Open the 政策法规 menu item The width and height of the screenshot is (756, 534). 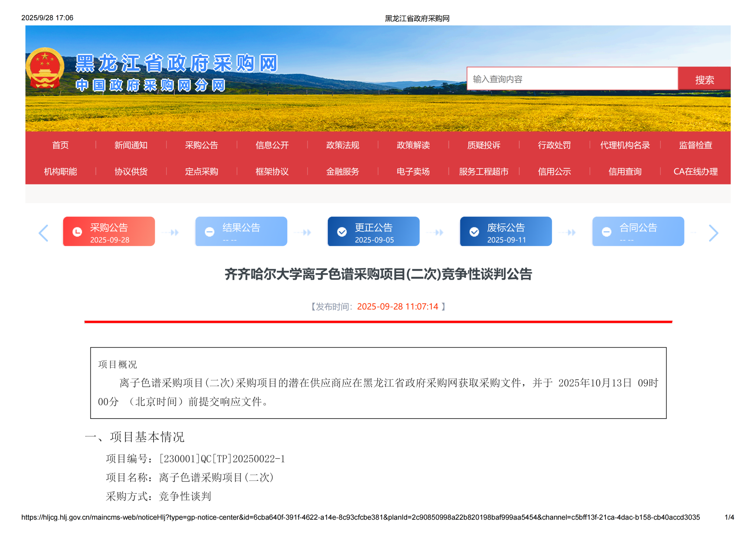point(343,145)
